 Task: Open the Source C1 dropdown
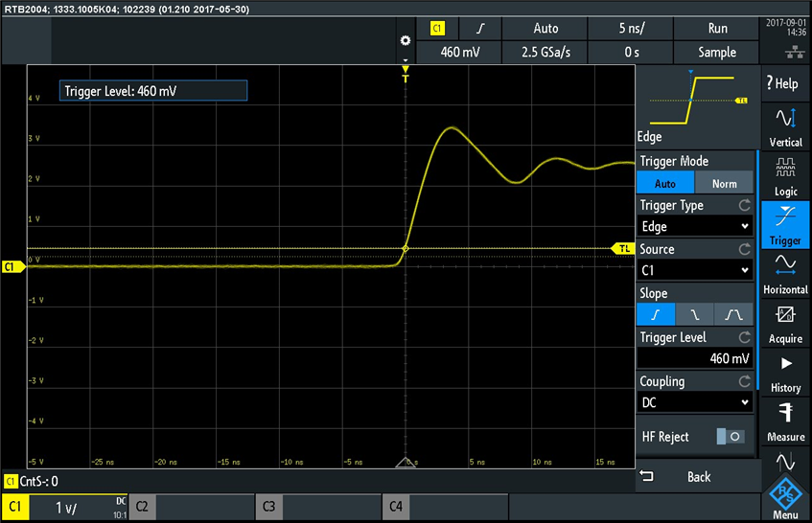(x=695, y=270)
